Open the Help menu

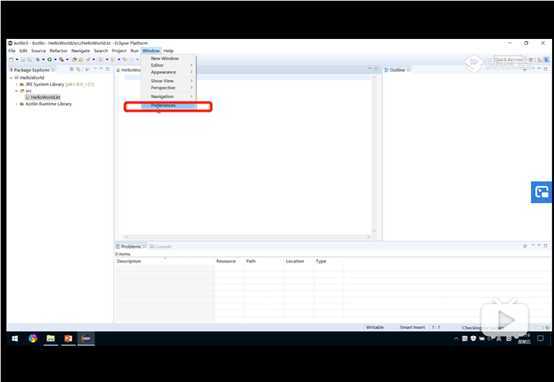pos(168,51)
